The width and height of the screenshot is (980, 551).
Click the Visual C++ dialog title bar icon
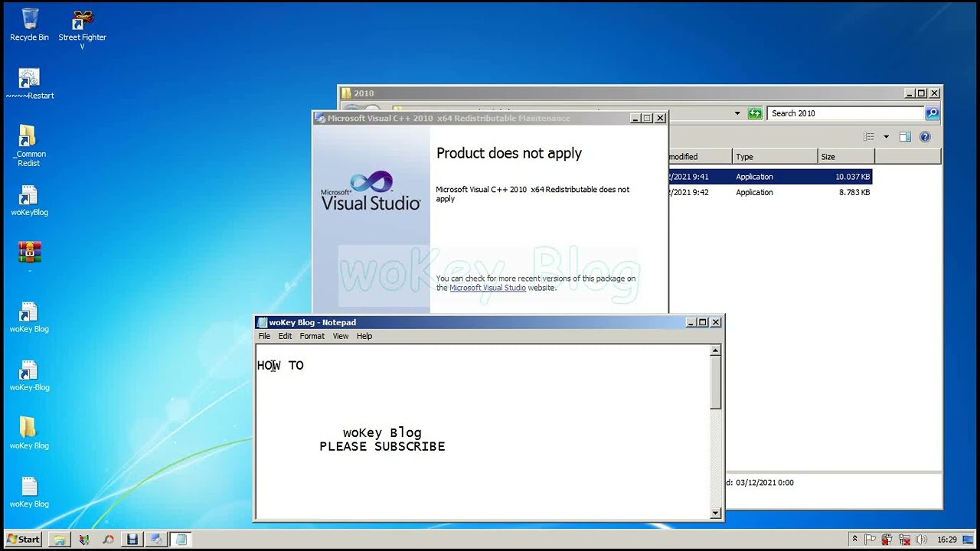321,119
